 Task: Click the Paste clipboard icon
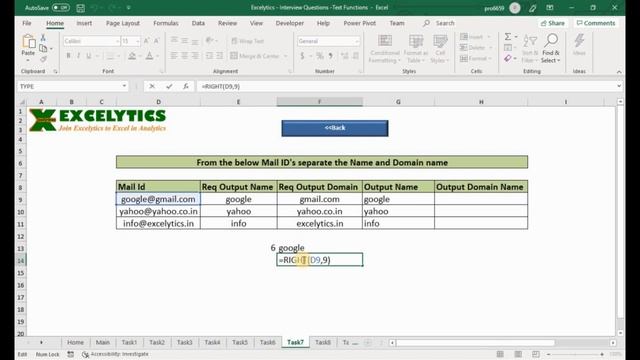(28, 42)
